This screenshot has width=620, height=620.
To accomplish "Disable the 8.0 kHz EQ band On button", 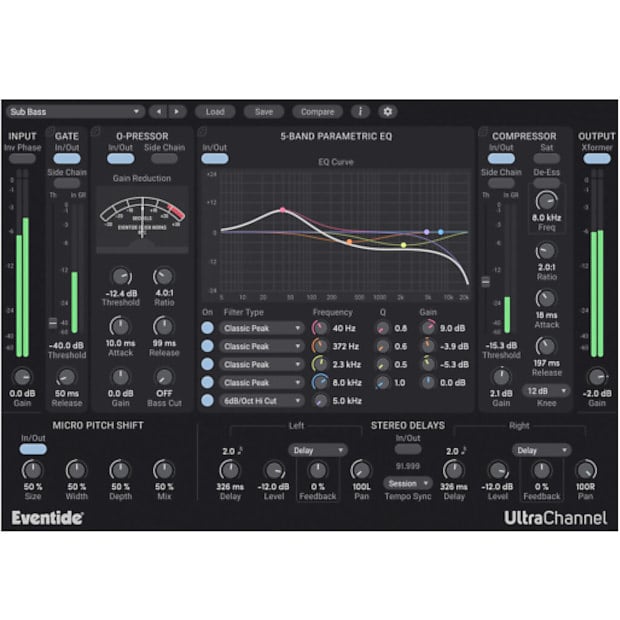I will tap(208, 383).
